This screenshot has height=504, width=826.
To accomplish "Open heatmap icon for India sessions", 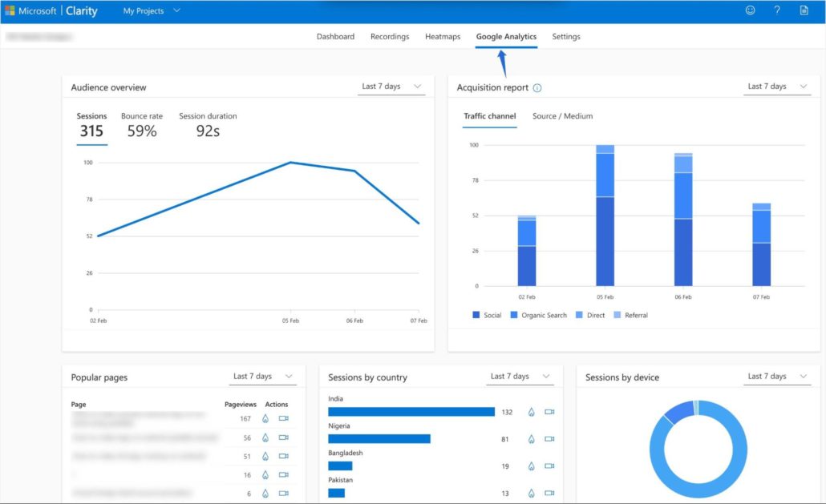I will [x=532, y=412].
